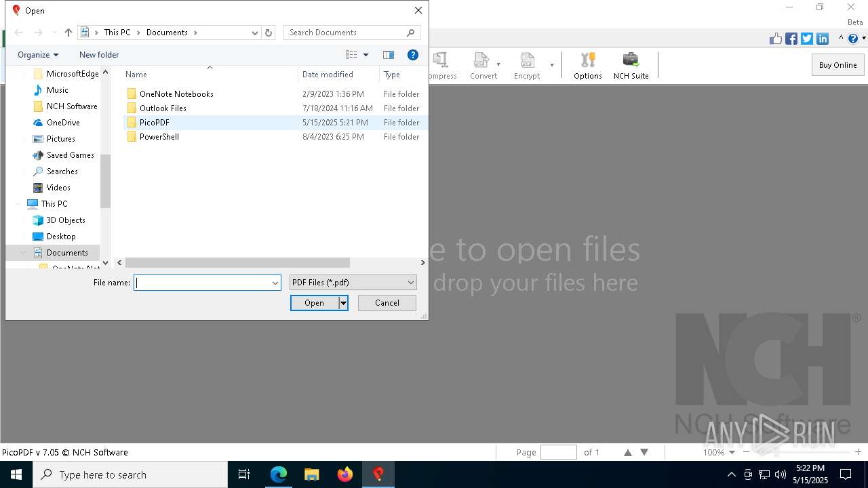
Task: Click the File name input field
Action: coord(202,283)
